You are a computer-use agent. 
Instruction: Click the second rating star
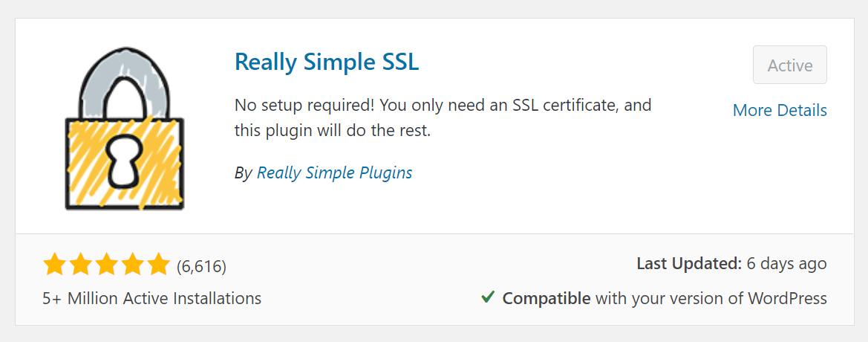[x=80, y=265]
